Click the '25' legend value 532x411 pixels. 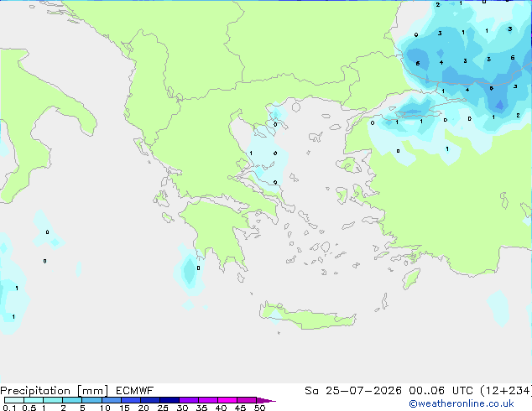coord(163,408)
